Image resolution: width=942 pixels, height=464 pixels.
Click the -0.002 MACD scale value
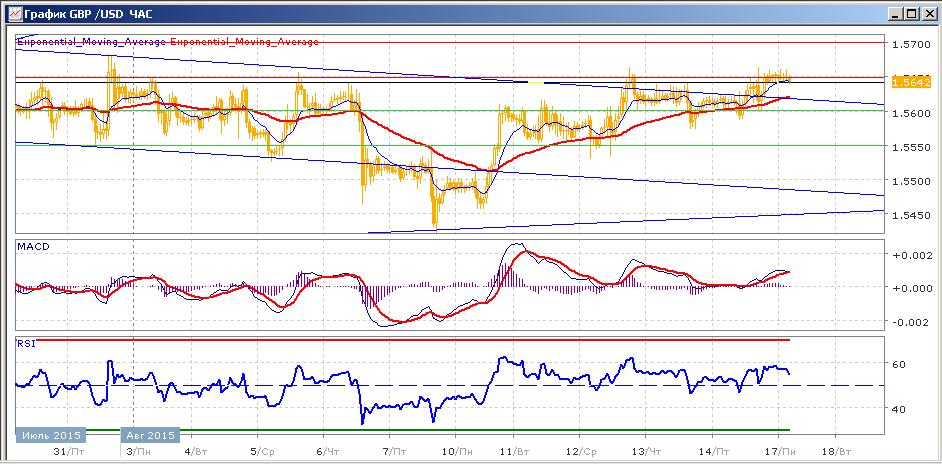click(913, 323)
